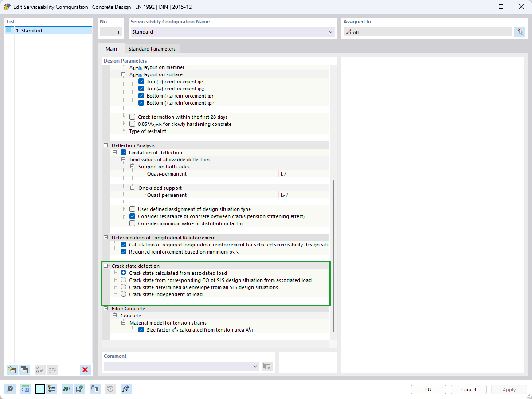Image resolution: width=532 pixels, height=399 pixels.
Task: Switch to the Main tab
Action: tap(111, 49)
